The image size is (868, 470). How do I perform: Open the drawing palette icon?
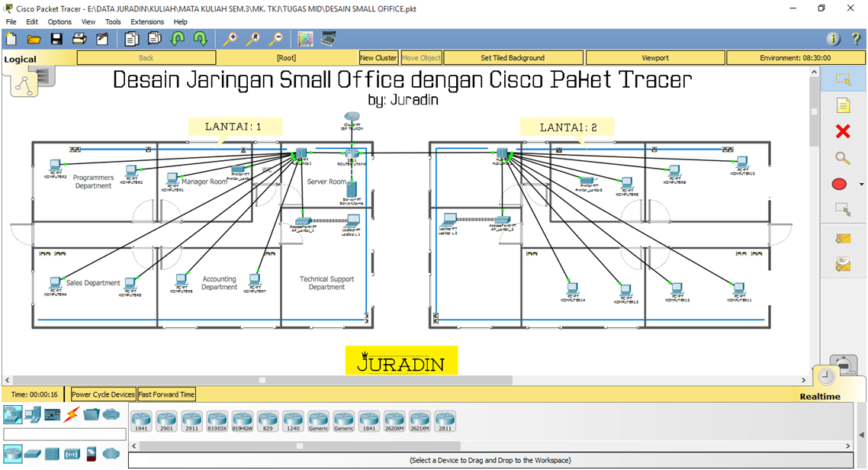pyautogui.click(x=305, y=39)
